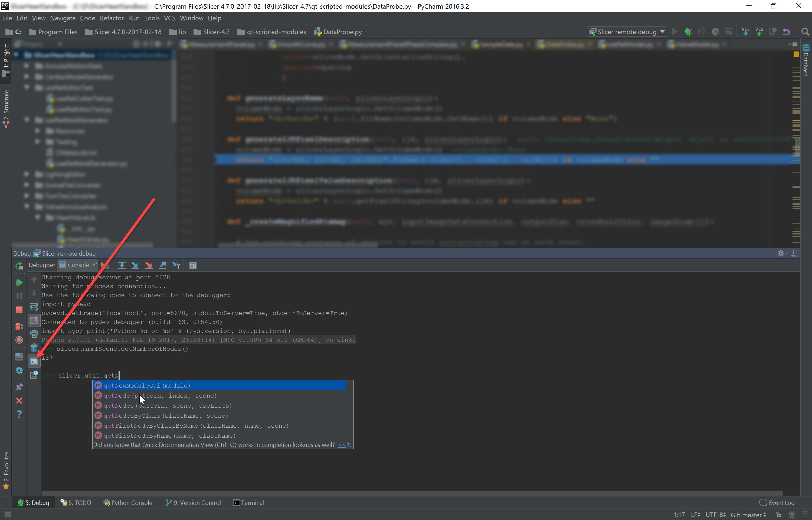Open the Git: master branch selector
Image resolution: width=812 pixels, height=520 pixels.
click(x=748, y=515)
